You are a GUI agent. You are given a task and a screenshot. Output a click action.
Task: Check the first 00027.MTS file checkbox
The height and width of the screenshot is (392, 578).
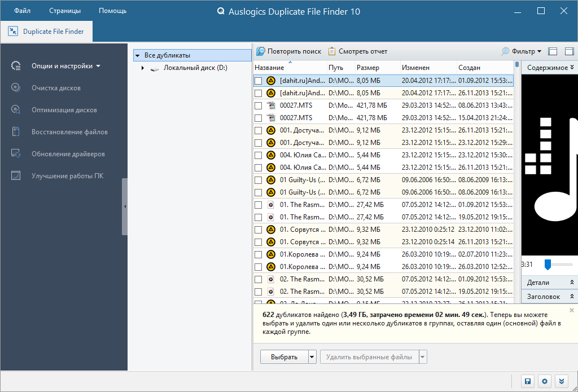(259, 105)
